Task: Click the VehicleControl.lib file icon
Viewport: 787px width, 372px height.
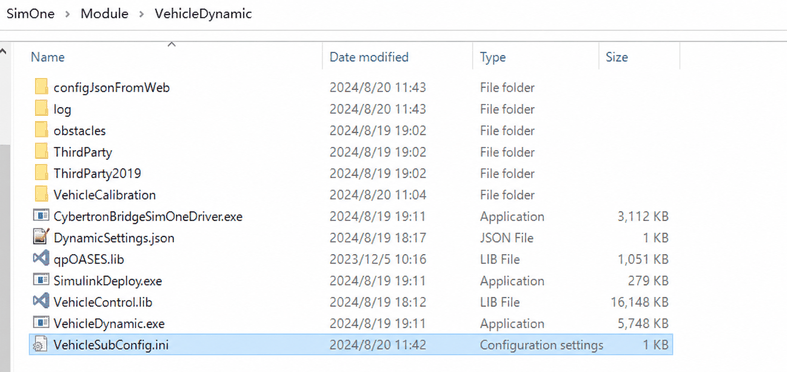Action: tap(41, 302)
